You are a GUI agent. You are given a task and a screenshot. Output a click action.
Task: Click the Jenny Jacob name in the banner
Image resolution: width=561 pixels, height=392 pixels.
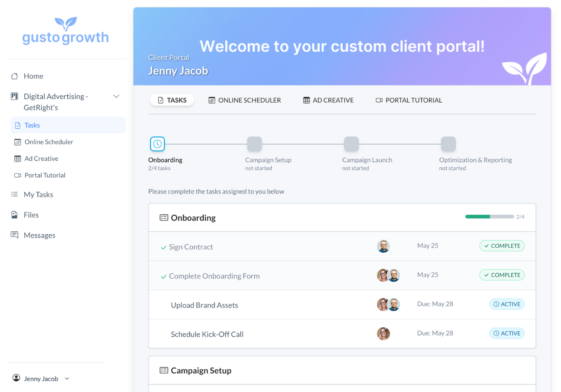tap(178, 71)
